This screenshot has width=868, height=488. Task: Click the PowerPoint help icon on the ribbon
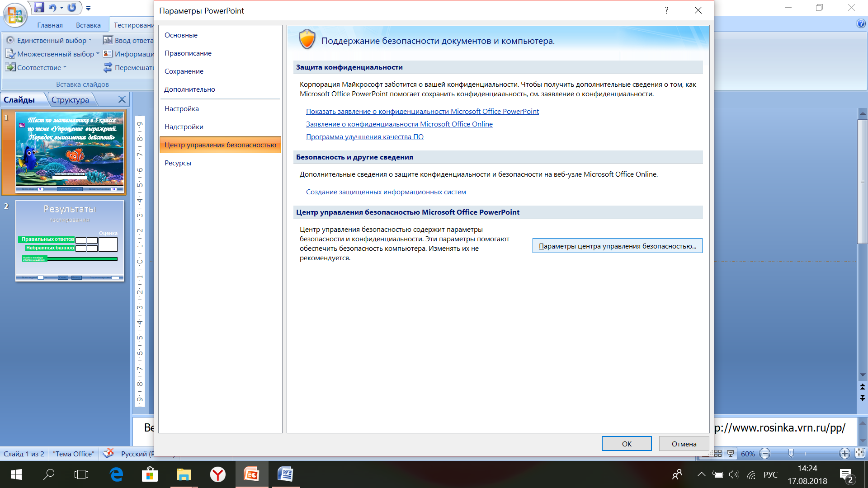tap(861, 23)
